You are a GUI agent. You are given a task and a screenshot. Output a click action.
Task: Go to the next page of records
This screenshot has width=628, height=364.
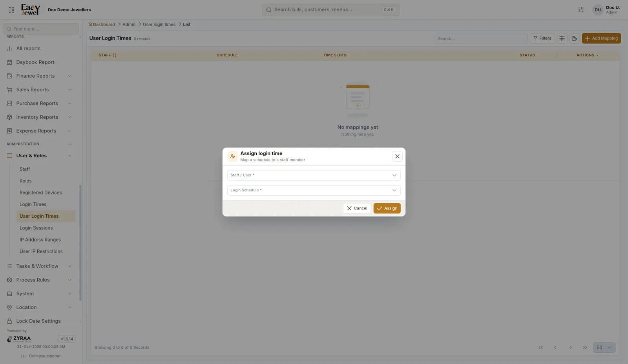571,348
